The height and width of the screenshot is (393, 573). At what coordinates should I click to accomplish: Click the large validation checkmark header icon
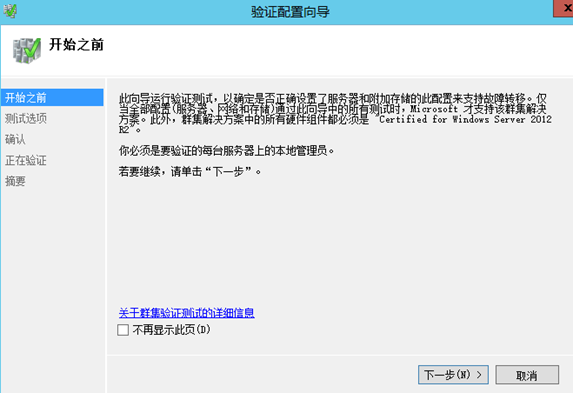click(x=27, y=50)
